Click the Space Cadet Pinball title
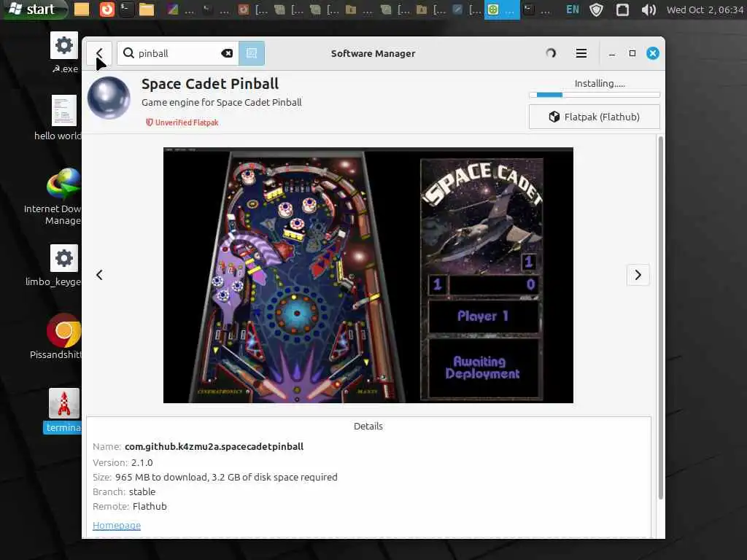 [x=210, y=84]
